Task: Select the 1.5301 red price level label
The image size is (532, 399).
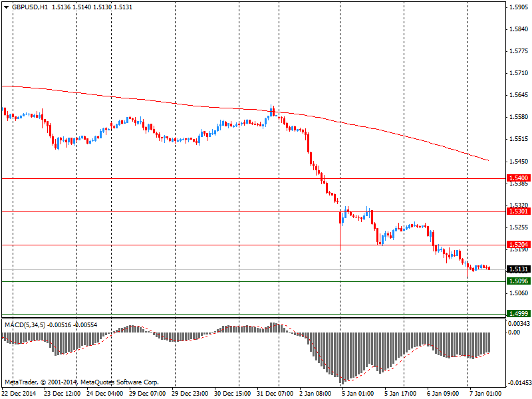Action: coord(519,211)
